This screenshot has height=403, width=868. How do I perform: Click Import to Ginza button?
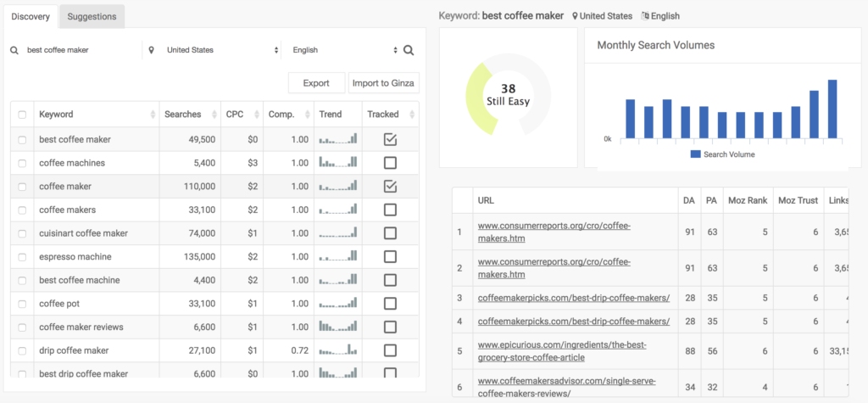point(383,83)
